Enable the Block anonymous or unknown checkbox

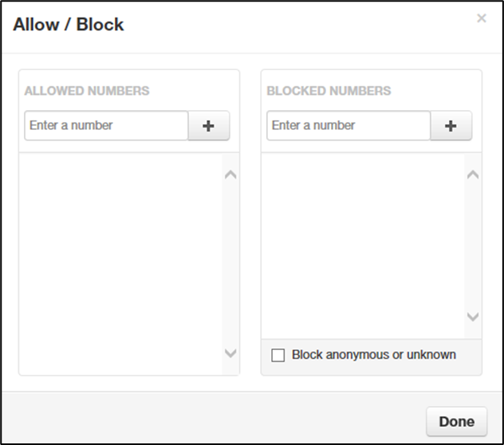pyautogui.click(x=278, y=356)
